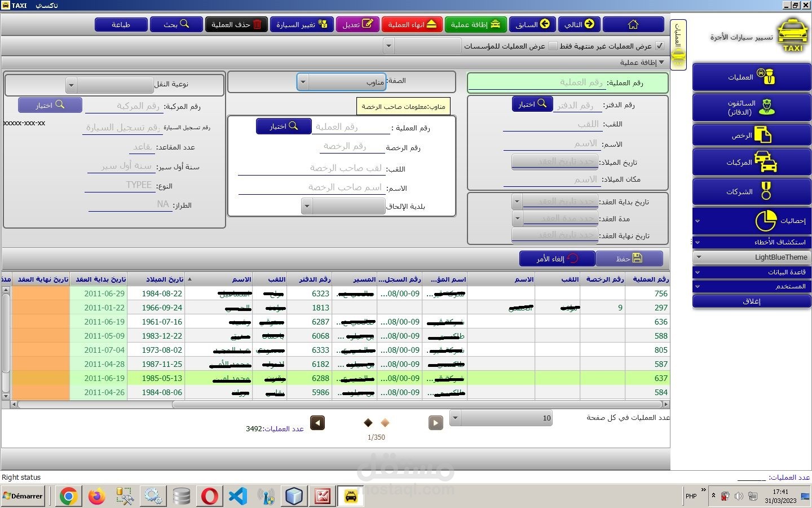End the operation with انهاء العملية

(412, 24)
